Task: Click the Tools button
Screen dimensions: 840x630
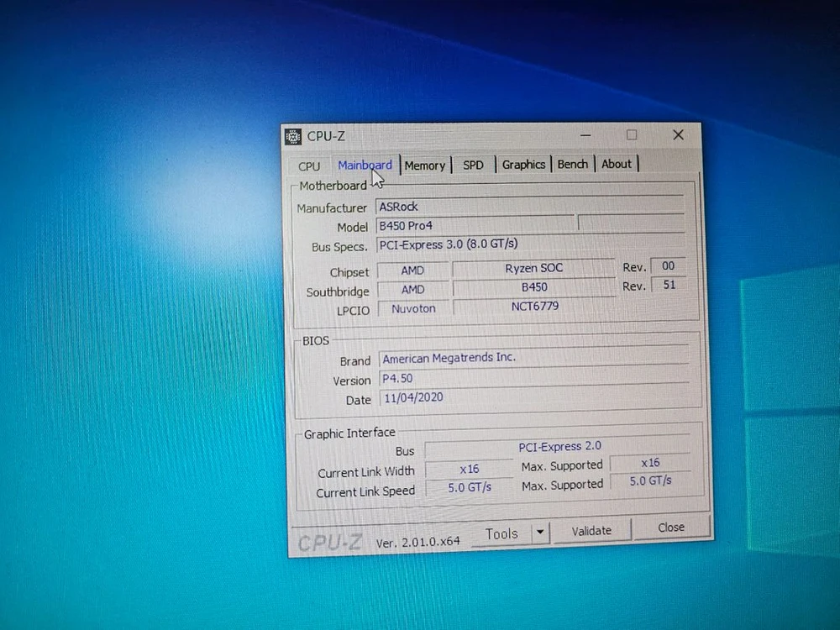Action: click(502, 533)
